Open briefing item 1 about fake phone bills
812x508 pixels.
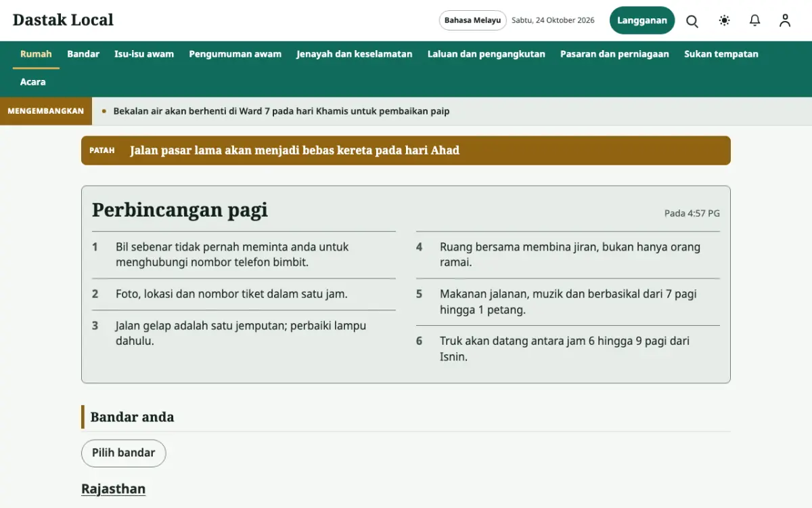click(244, 255)
